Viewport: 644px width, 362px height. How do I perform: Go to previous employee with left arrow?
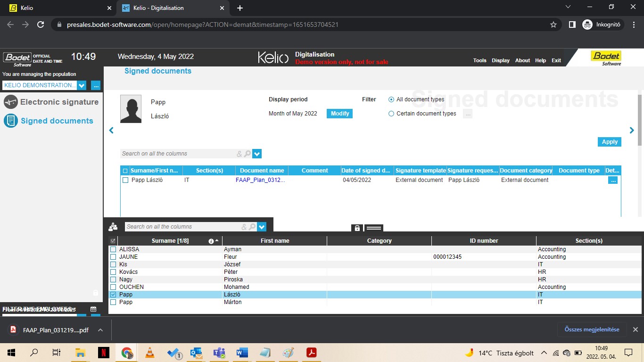111,131
